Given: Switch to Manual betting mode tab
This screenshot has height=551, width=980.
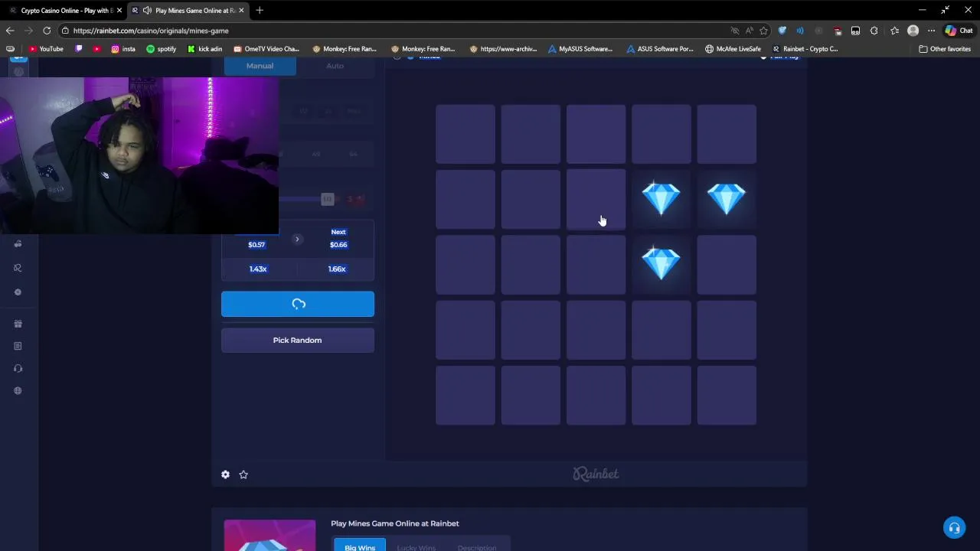Looking at the screenshot, I should click(x=260, y=66).
